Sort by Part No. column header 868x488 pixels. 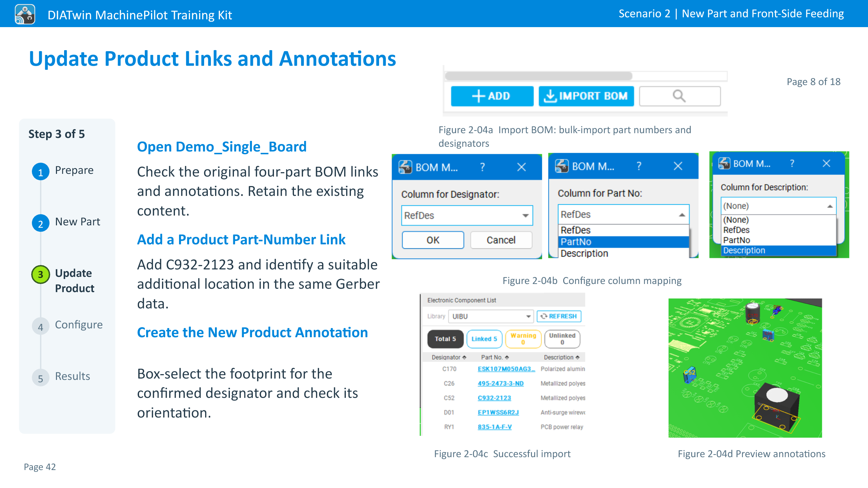click(x=495, y=358)
